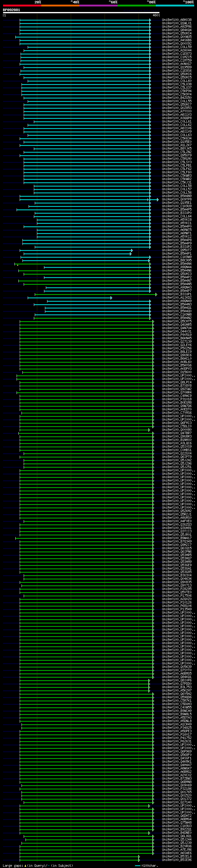Select the UniRef100_C1K9U9 label
This screenshot has height=868, width=197.
click(x=176, y=206)
